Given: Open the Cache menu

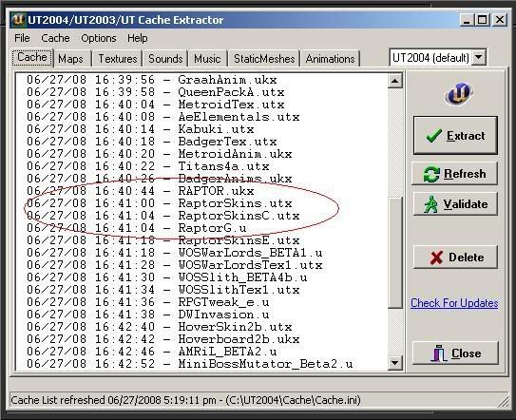Looking at the screenshot, I should pos(55,38).
